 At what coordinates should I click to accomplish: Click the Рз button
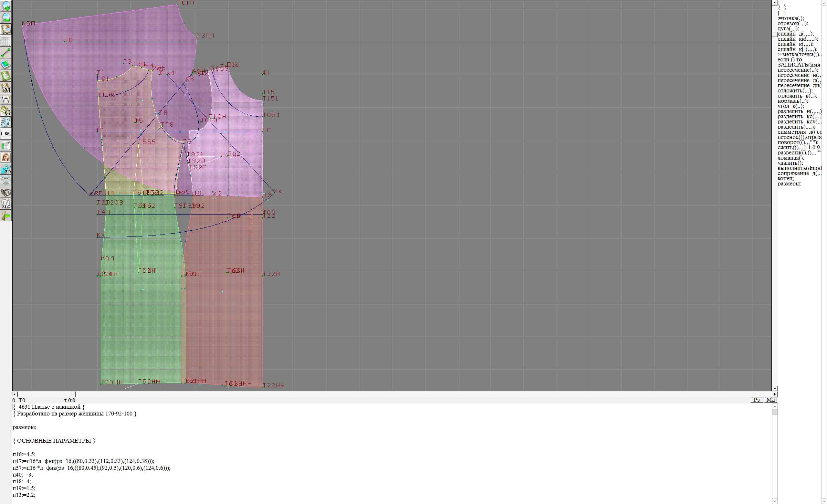[x=757, y=400]
